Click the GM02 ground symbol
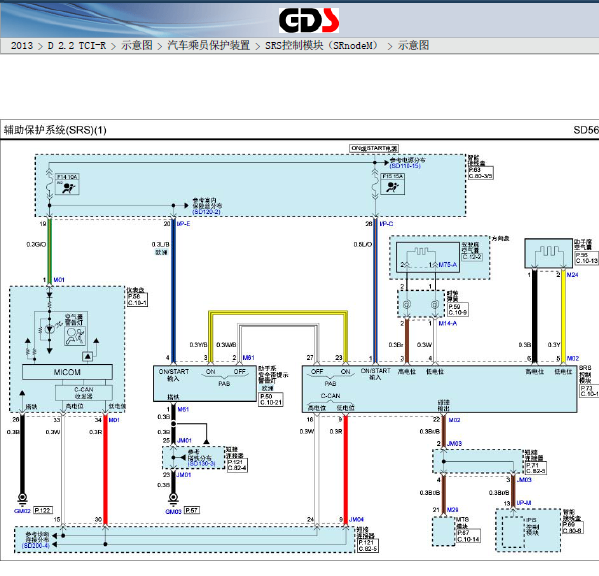The width and height of the screenshot is (599, 576). [x=22, y=498]
